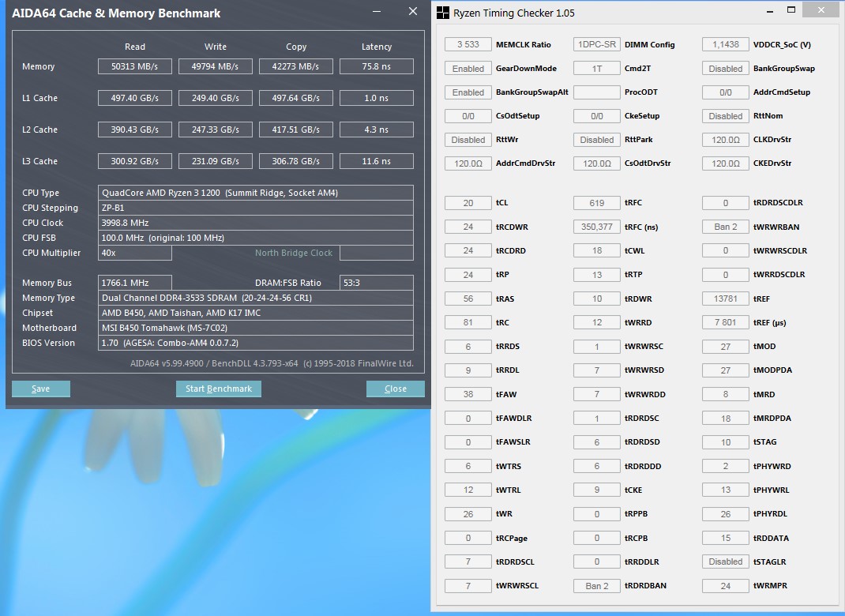Click the MEMCLK Ratio 3 533 field
Screen dimensions: 845x616
468,44
